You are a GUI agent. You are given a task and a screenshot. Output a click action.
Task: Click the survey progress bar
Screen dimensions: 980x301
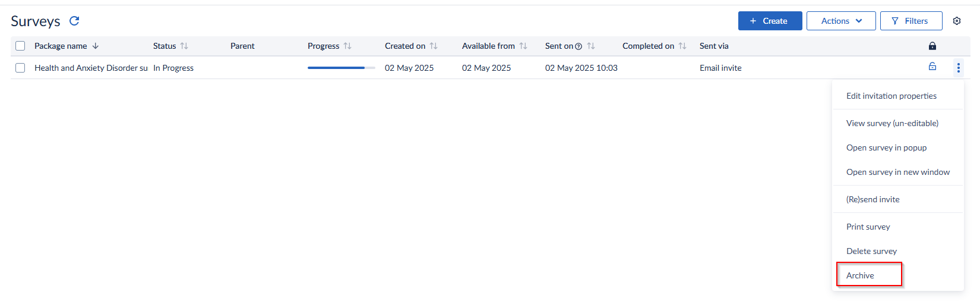coord(342,68)
